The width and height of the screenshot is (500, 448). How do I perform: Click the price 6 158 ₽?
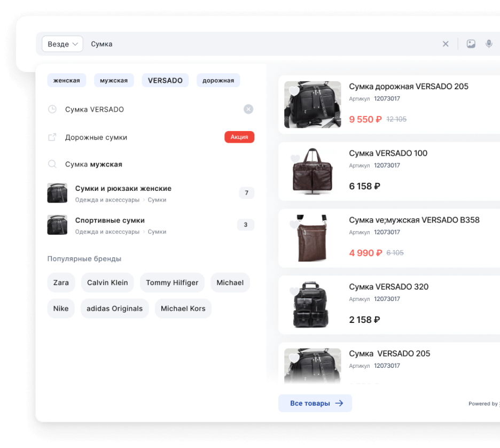pyautogui.click(x=364, y=186)
